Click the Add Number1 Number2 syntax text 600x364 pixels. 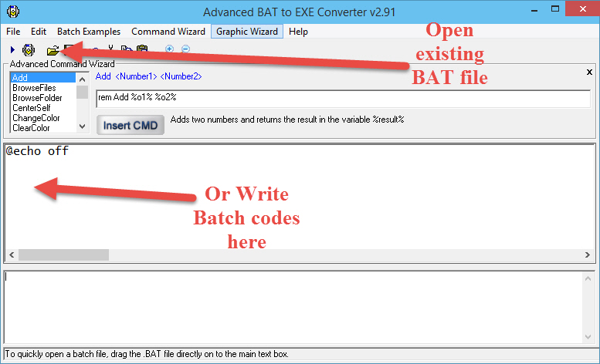tap(148, 76)
